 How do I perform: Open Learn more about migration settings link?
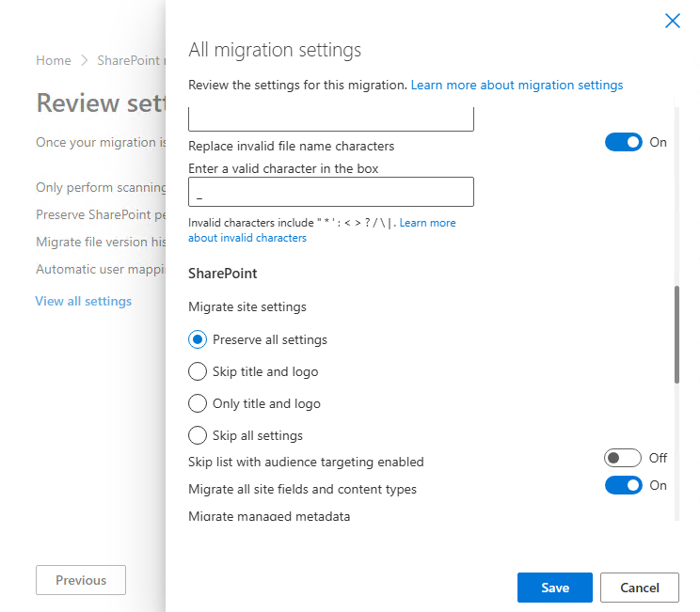[x=517, y=85]
